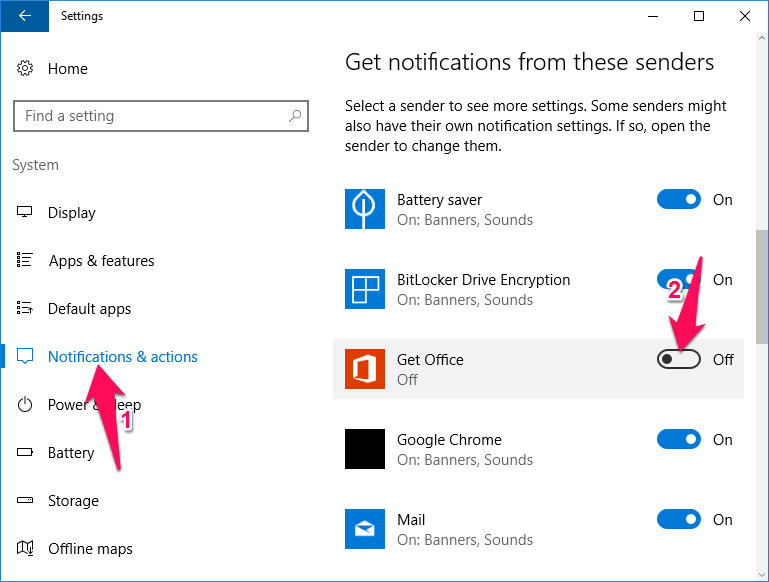This screenshot has width=769, height=582.
Task: Enable Get Office notifications toggle
Action: 678,360
